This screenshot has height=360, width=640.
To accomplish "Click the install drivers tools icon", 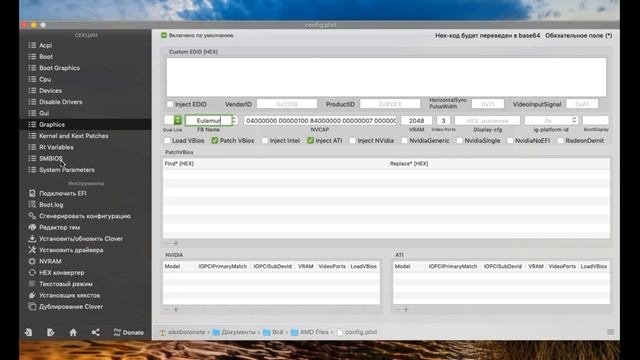I will [32, 250].
